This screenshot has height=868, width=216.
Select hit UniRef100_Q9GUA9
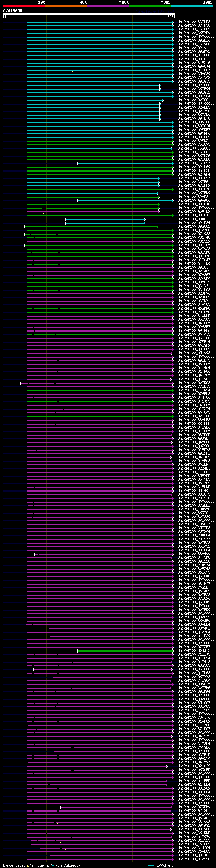coord(194,349)
